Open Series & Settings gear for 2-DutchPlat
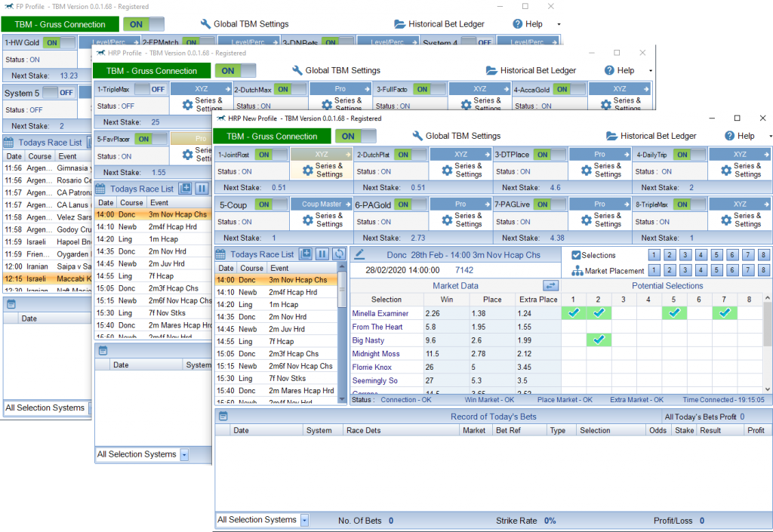Viewport: 773px width, 532px height. click(447, 171)
